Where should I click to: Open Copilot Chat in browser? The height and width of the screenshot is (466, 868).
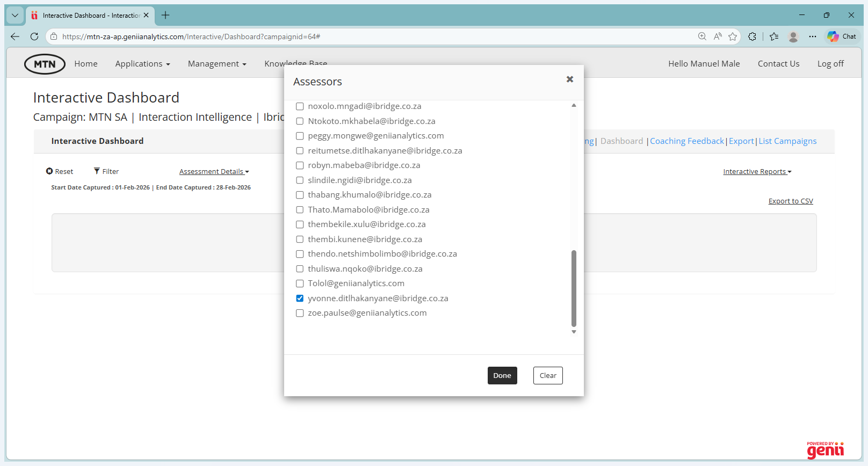click(x=842, y=37)
